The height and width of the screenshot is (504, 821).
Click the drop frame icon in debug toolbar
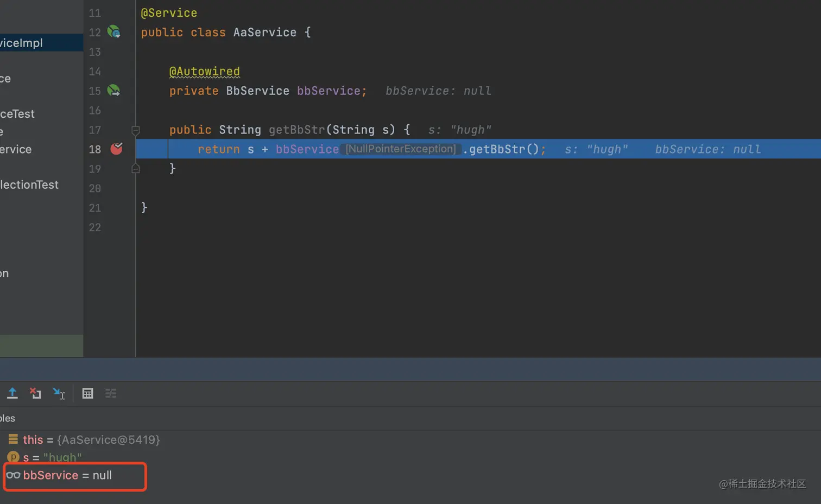35,393
